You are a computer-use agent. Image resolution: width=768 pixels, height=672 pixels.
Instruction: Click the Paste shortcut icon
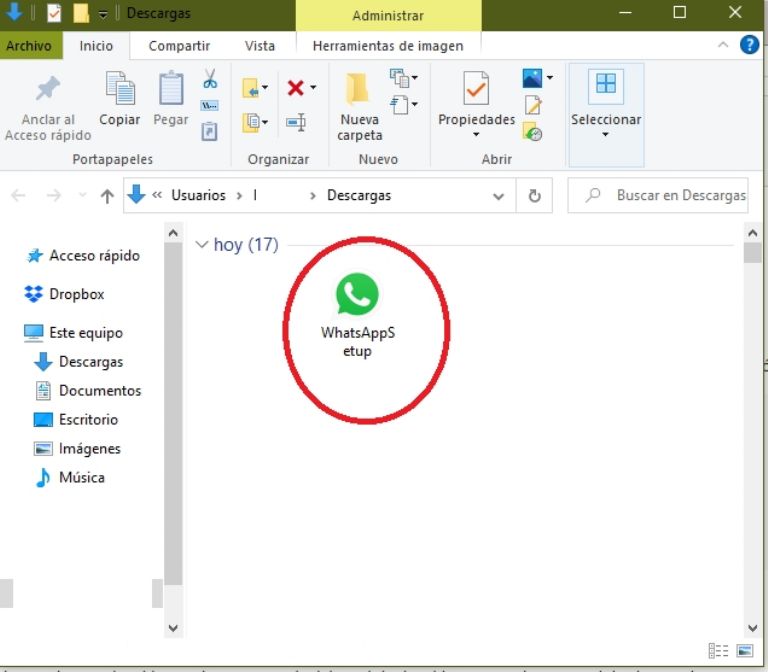209,131
